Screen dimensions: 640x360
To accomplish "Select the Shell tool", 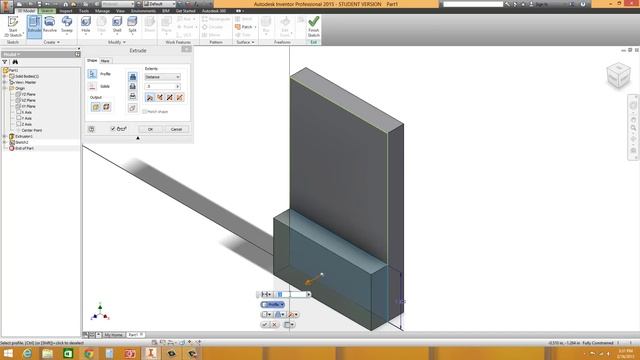I will [x=117, y=25].
